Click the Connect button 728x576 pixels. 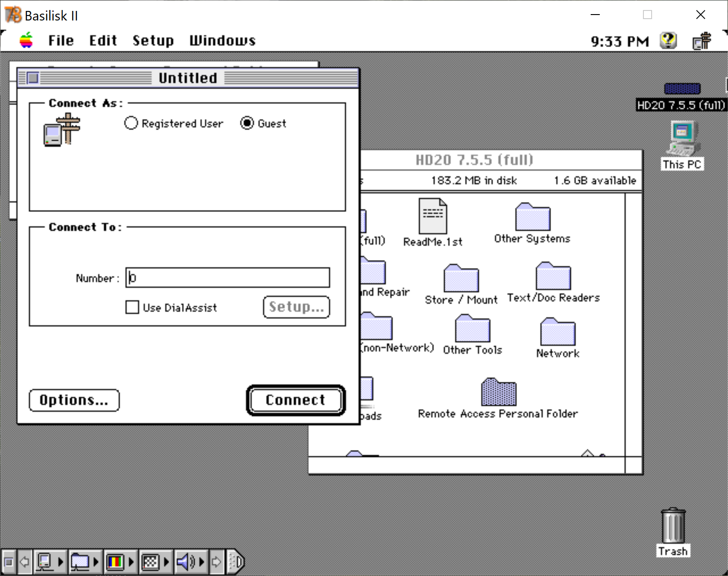(296, 400)
